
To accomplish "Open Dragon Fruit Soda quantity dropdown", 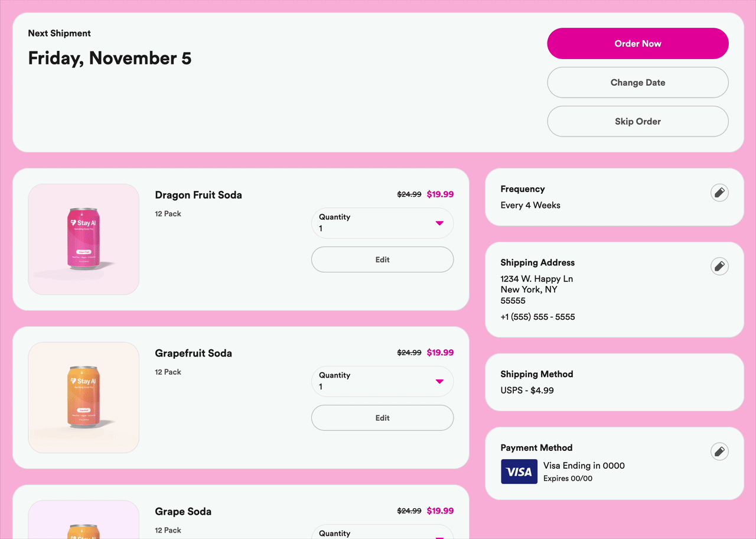I will click(382, 223).
